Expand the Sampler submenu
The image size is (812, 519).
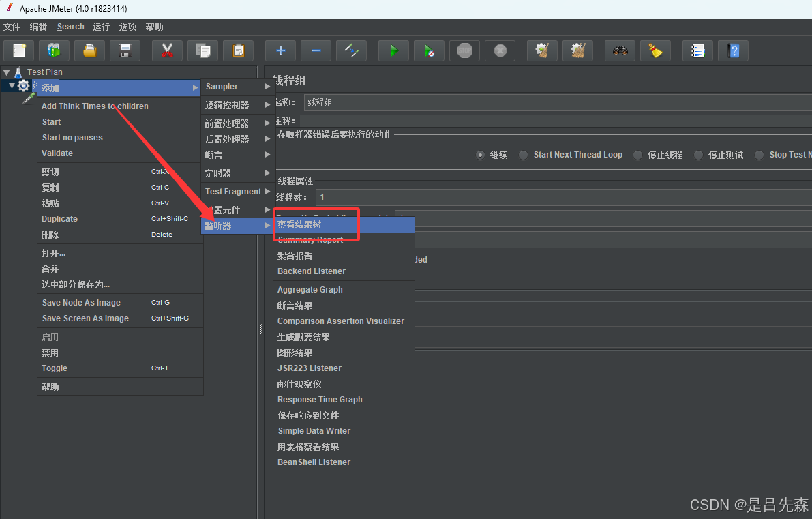238,87
